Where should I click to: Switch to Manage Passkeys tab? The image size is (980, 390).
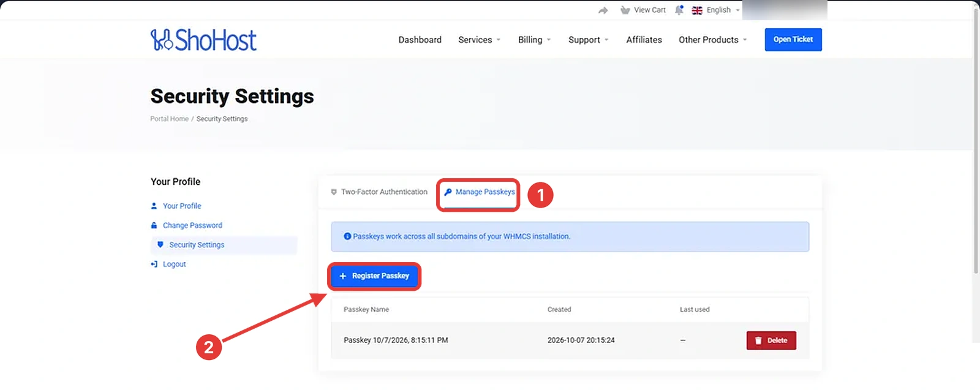point(479,192)
